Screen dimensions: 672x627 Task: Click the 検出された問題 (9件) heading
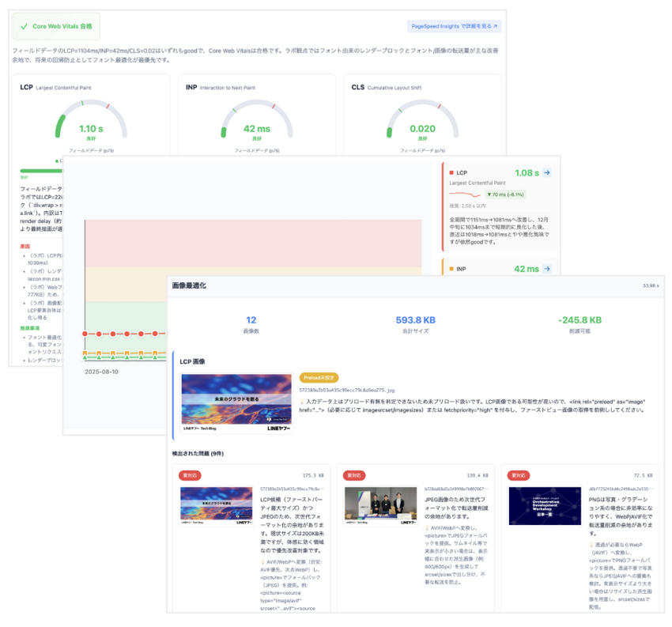point(198,453)
